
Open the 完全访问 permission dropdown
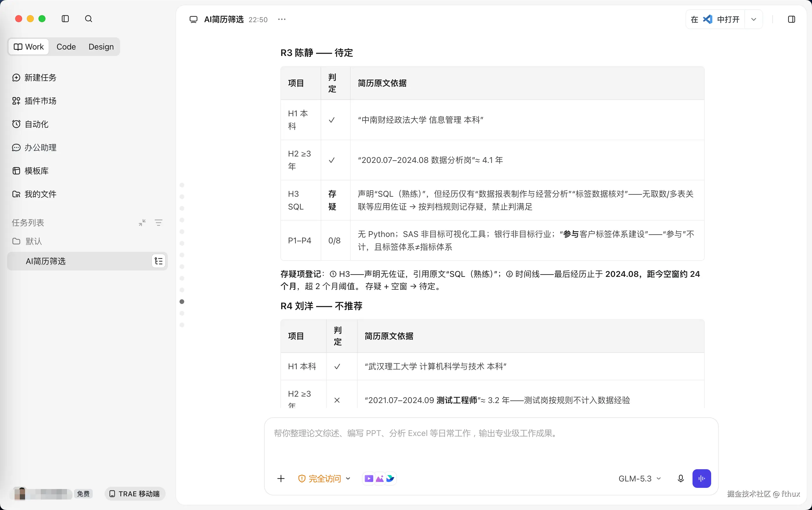[324, 478]
